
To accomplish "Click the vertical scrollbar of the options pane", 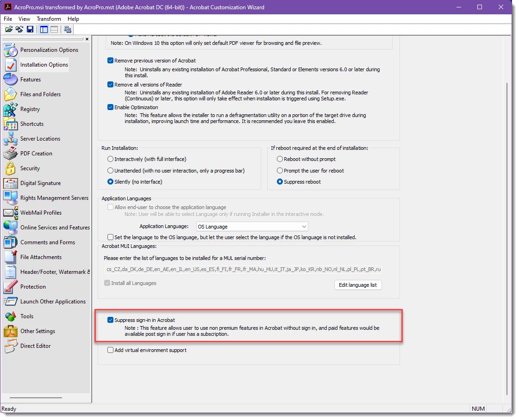I will point(507,238).
